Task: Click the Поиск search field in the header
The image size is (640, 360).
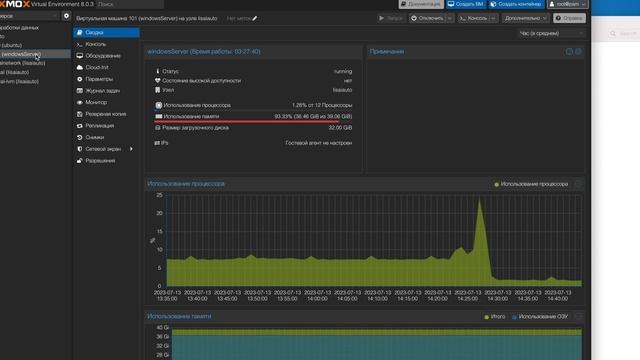Action: click(x=130, y=4)
